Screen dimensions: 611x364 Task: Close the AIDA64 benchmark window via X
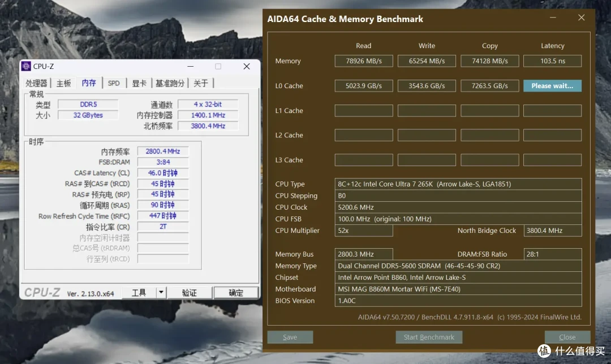tap(582, 18)
